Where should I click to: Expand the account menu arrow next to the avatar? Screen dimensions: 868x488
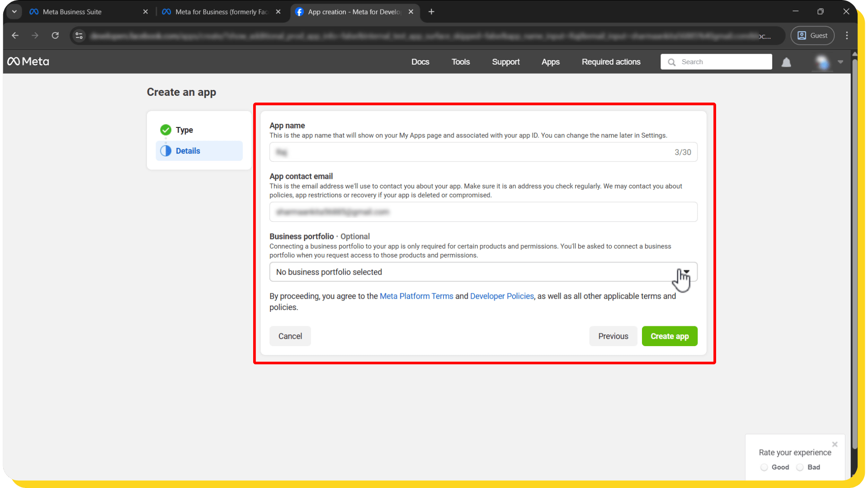(x=840, y=62)
